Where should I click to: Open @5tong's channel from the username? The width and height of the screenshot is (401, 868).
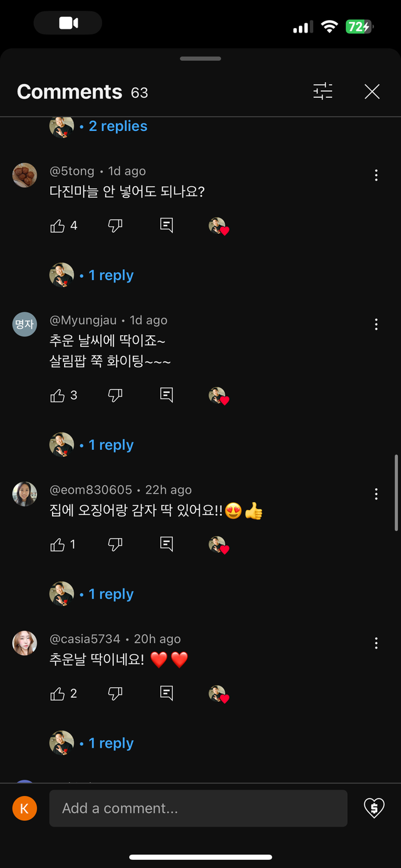point(72,171)
